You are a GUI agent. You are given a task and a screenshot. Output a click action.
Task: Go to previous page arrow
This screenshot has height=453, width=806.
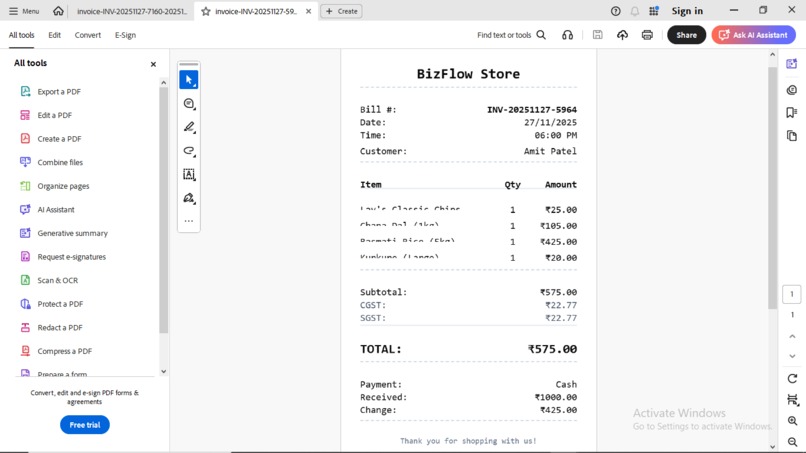(x=792, y=336)
